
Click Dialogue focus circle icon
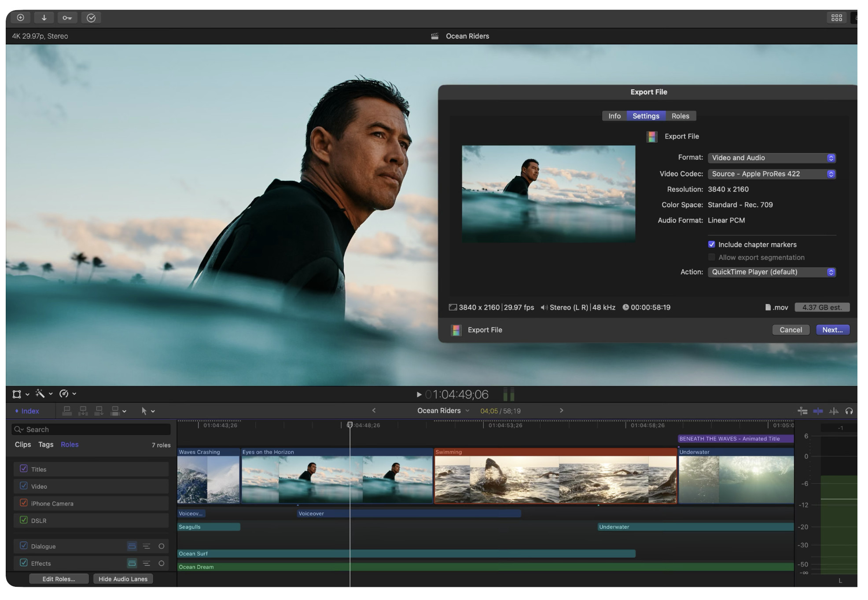coord(162,546)
